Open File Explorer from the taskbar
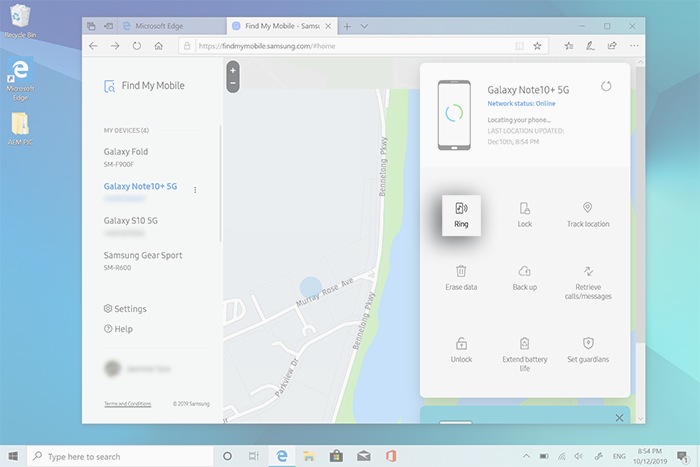The image size is (700, 467). (308, 456)
